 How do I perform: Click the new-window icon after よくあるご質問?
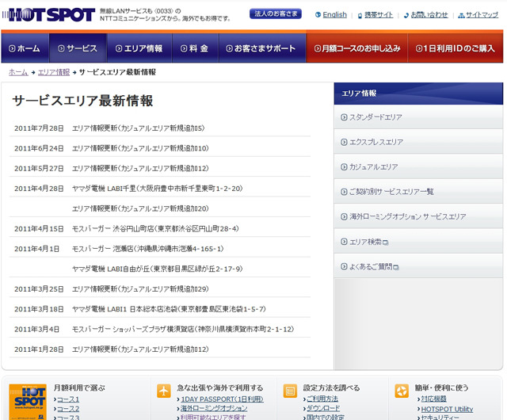396,267
